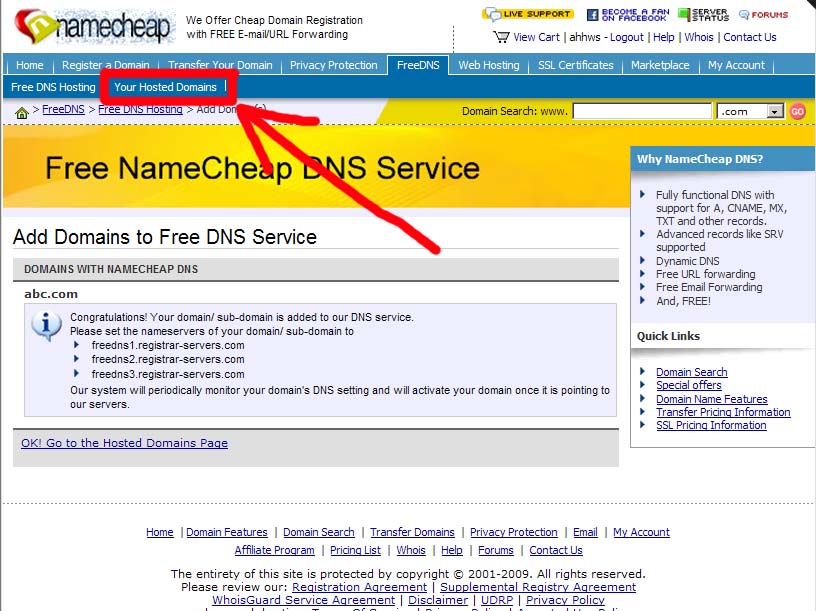Click the domain search text field
The image size is (816, 611).
click(642, 111)
